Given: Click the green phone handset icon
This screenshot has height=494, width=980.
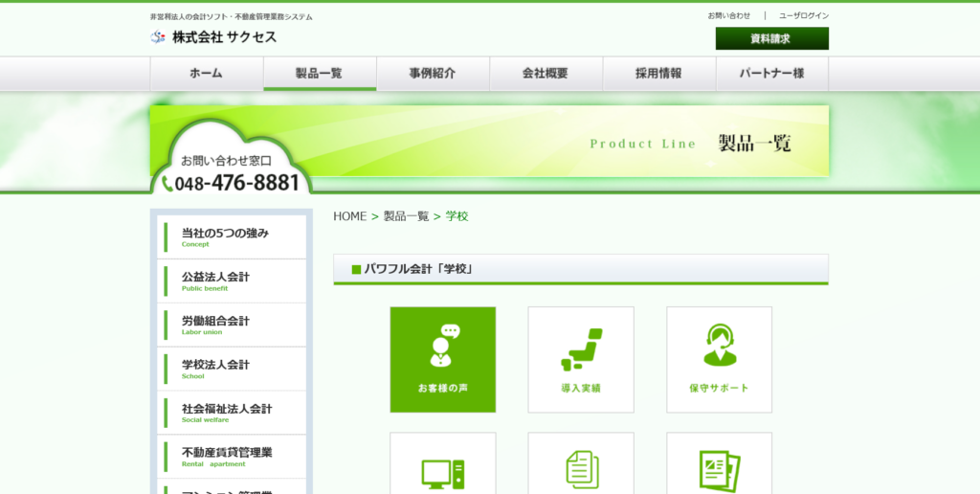Looking at the screenshot, I should click(167, 183).
